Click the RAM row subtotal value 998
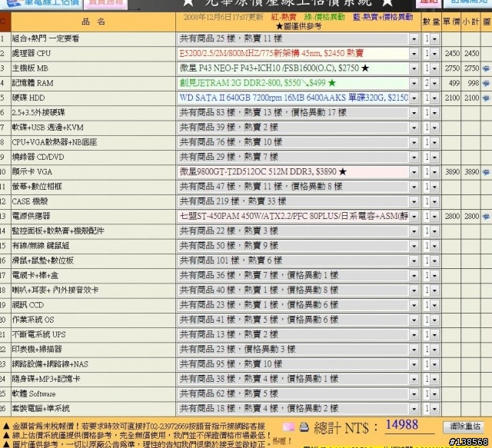The image size is (492, 448). click(x=474, y=83)
